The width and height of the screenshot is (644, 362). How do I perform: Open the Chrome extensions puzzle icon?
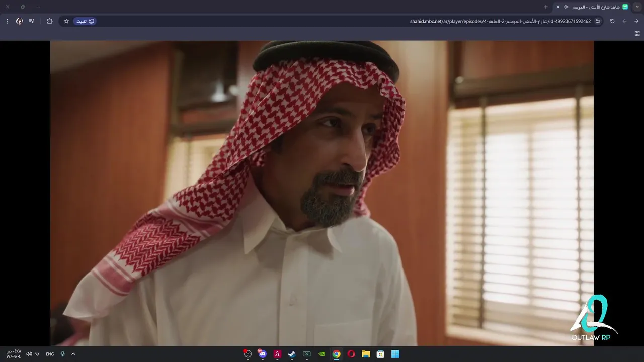(50, 21)
